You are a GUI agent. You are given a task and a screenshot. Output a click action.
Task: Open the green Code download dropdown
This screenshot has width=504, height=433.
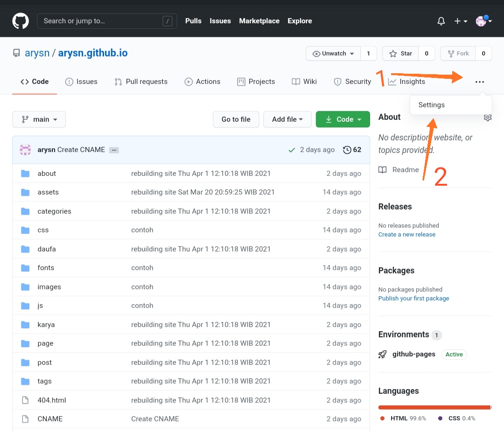tap(343, 119)
